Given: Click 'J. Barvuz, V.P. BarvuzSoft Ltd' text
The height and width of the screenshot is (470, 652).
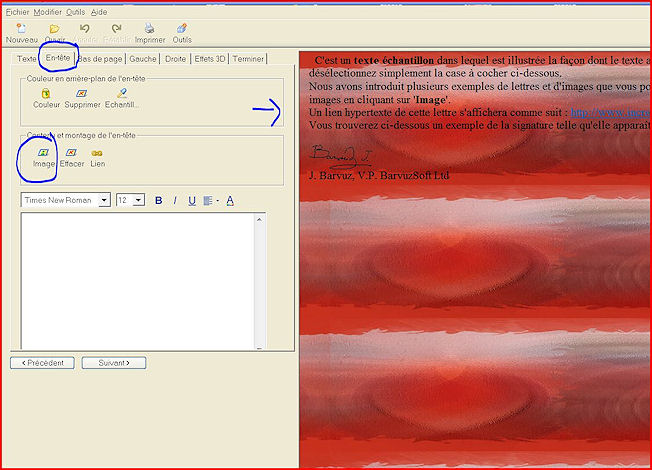Looking at the screenshot, I should tap(379, 175).
